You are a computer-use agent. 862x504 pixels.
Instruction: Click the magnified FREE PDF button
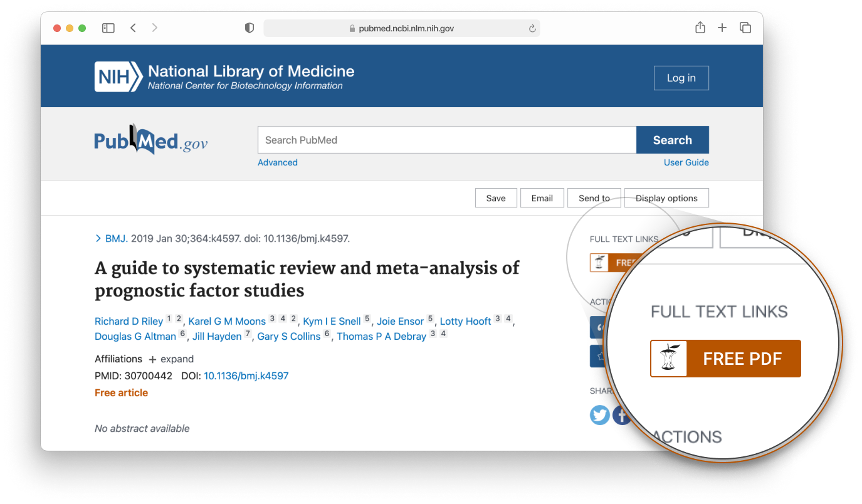(x=725, y=359)
